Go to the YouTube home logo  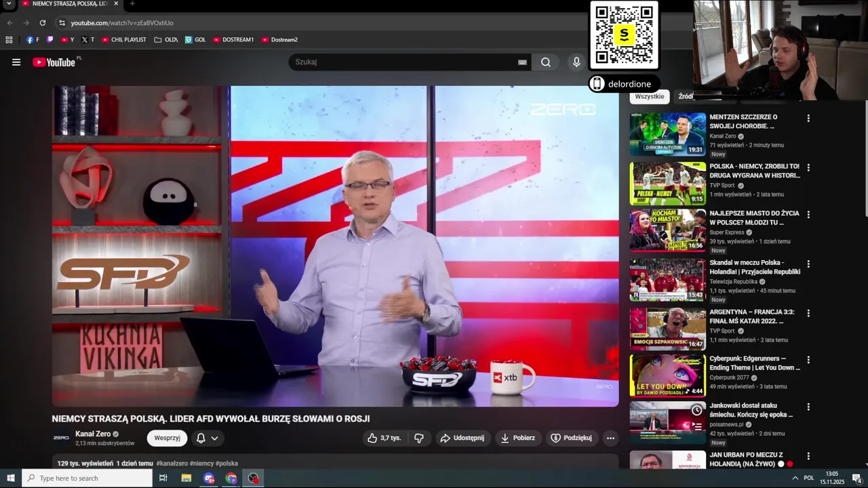(54, 62)
